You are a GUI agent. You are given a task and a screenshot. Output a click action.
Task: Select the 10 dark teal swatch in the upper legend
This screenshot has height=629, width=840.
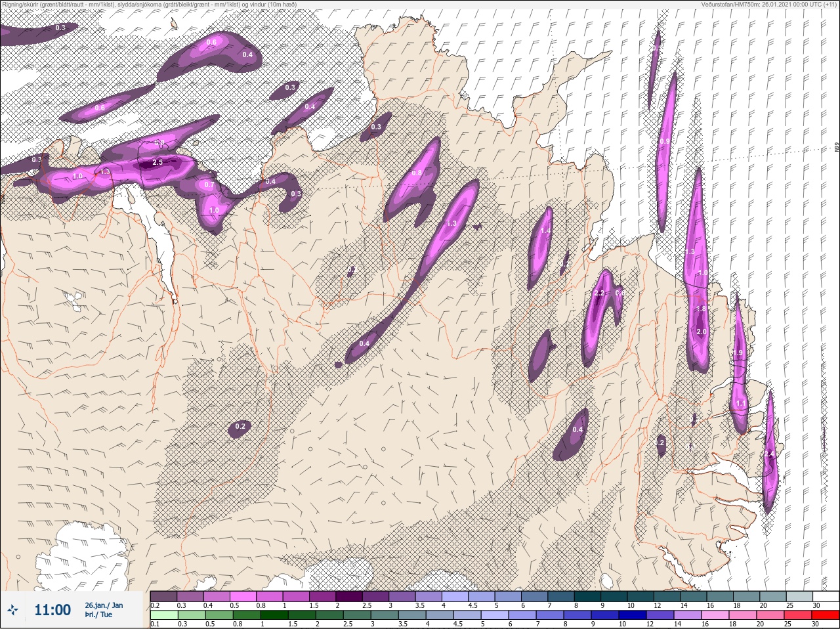640,596
